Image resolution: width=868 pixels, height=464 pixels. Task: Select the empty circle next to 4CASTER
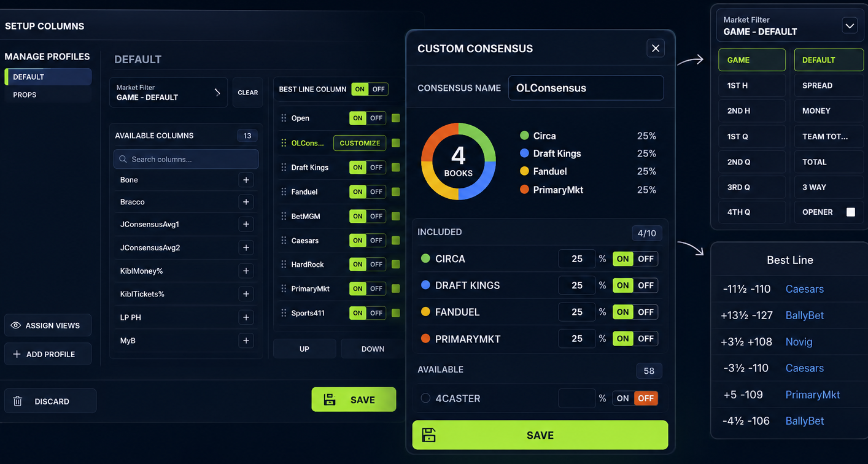point(425,398)
